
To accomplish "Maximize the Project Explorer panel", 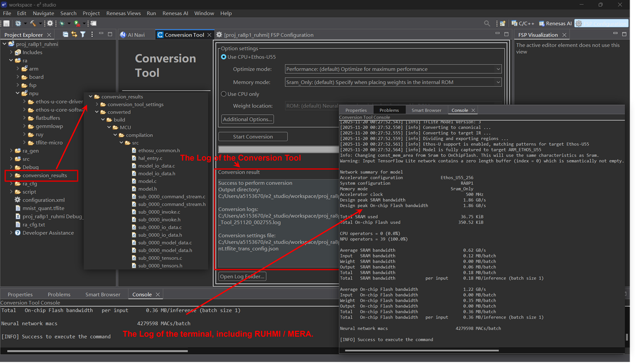I will coord(110,34).
